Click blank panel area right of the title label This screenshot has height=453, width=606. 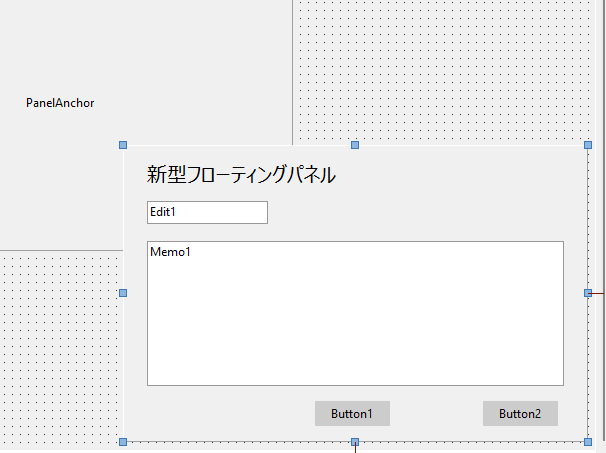click(x=460, y=175)
